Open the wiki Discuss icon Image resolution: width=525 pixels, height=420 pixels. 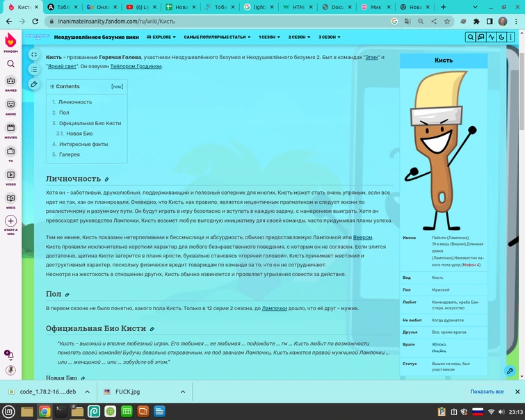click(x=480, y=37)
